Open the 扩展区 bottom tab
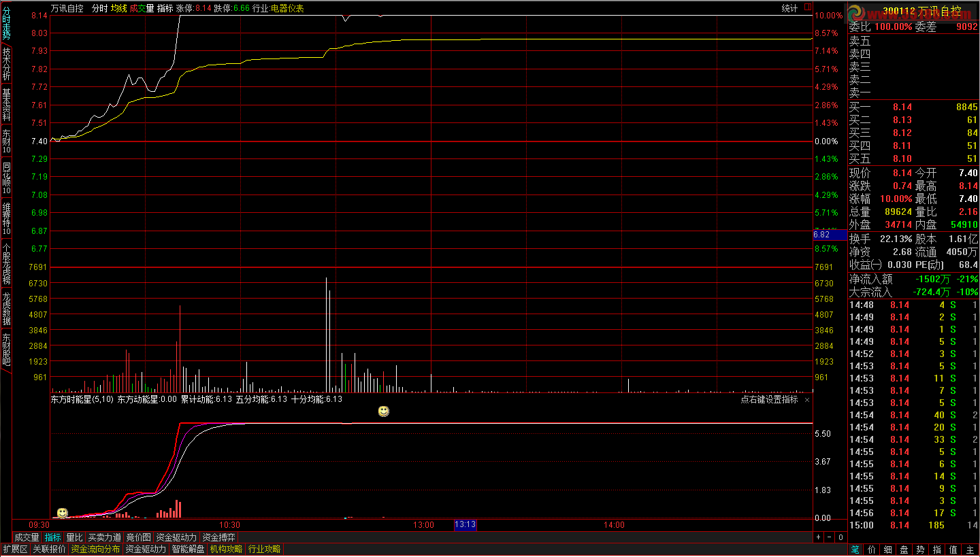The height and width of the screenshot is (557, 980). click(x=15, y=550)
